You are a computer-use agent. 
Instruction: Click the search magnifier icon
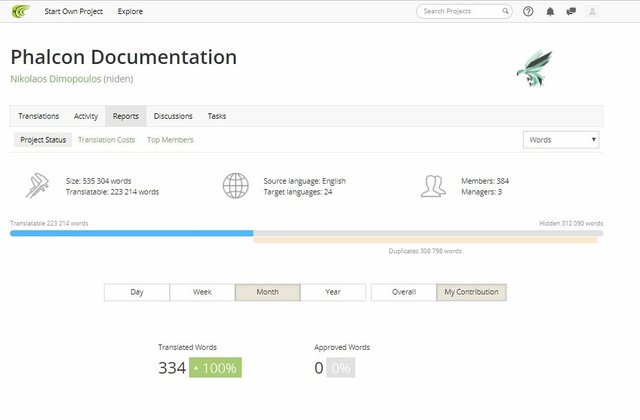pyautogui.click(x=505, y=11)
